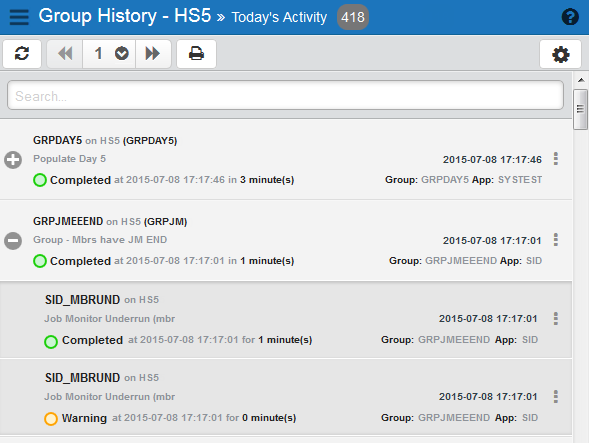Open the help question mark icon
The height and width of the screenshot is (443, 589).
(570, 17)
